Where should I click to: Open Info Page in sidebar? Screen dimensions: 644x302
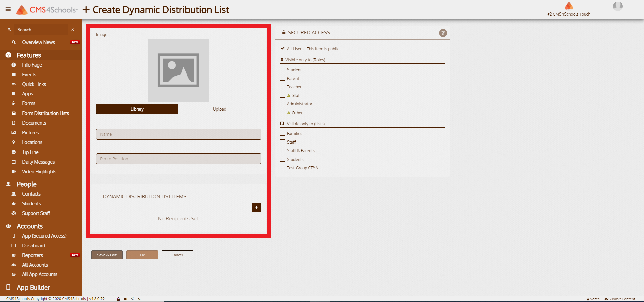click(x=32, y=65)
